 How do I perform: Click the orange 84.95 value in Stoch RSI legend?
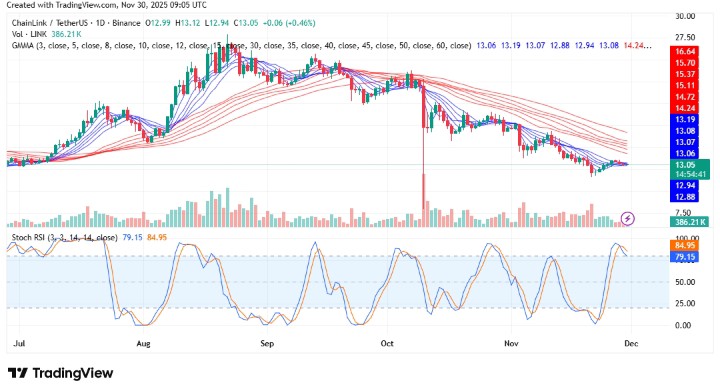pos(157,237)
